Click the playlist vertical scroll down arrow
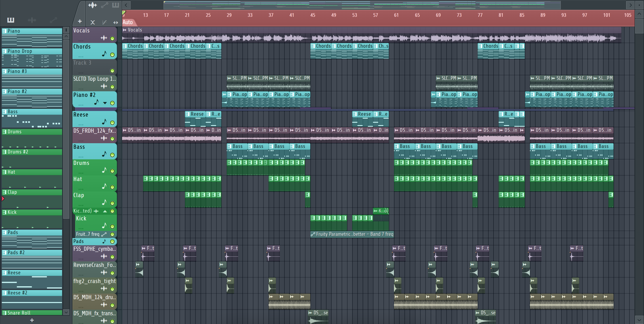Viewport: 644px width, 324px height. click(639, 320)
